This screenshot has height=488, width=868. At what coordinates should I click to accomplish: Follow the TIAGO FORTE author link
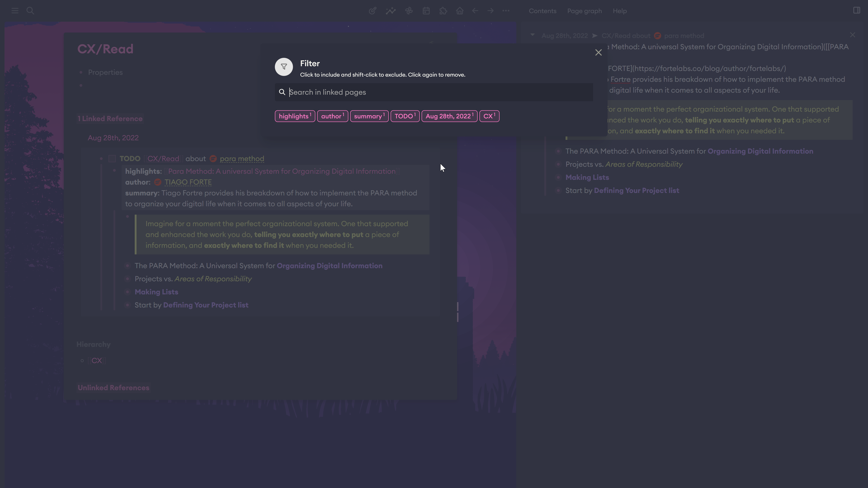[x=188, y=182]
